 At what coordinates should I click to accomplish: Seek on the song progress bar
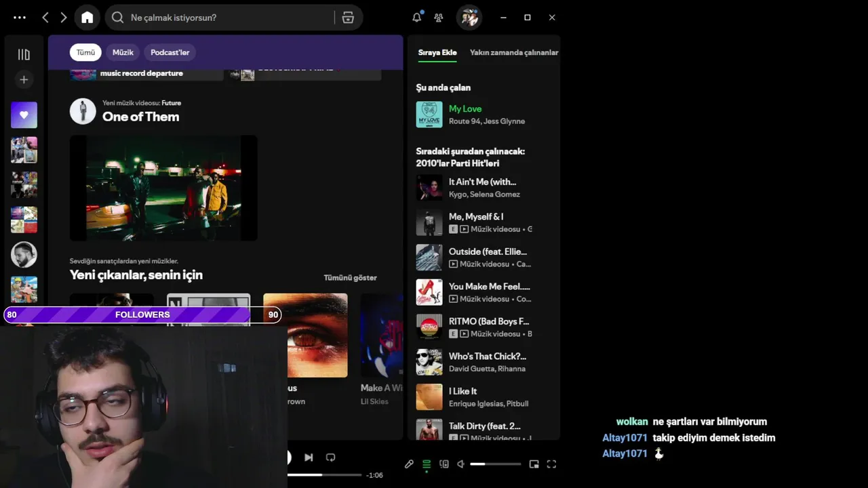click(x=325, y=475)
